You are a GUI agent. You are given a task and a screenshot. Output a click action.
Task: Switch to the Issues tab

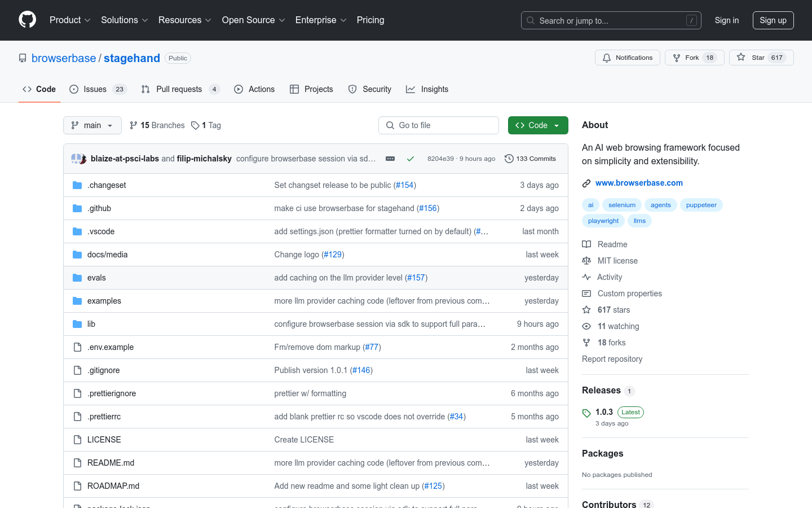click(x=98, y=89)
